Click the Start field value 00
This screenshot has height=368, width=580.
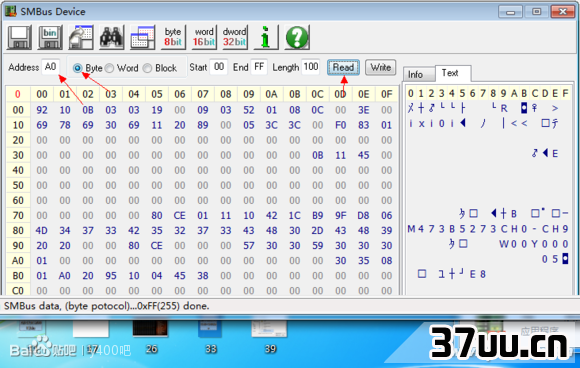pos(219,67)
